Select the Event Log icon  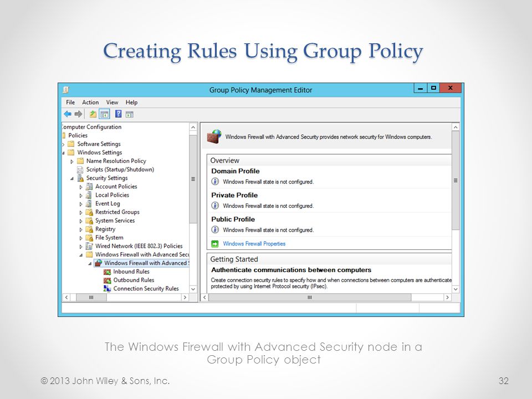tap(89, 203)
